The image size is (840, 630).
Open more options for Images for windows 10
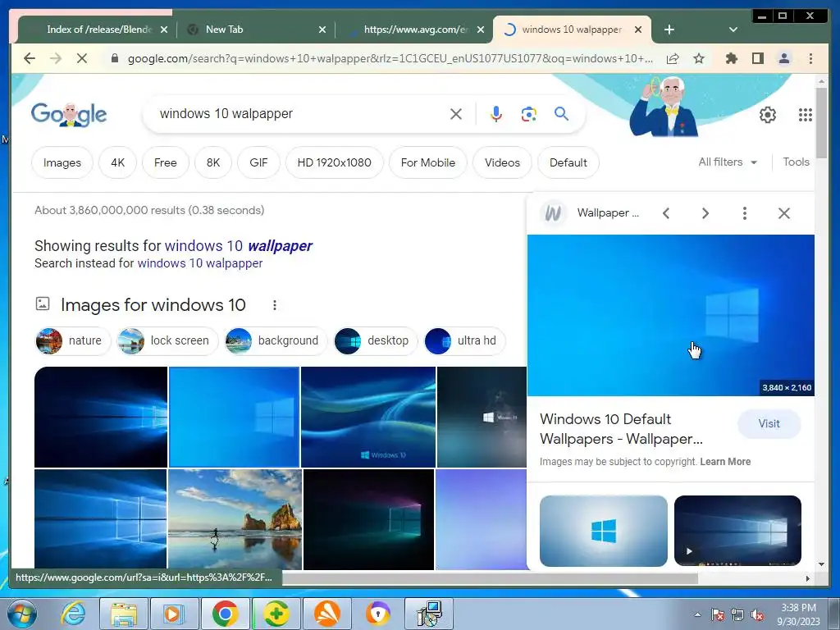(x=274, y=305)
